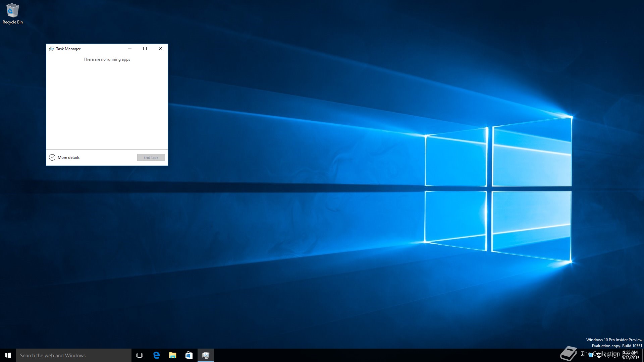Open Task View from the taskbar
Image resolution: width=644 pixels, height=362 pixels.
pyautogui.click(x=140, y=355)
